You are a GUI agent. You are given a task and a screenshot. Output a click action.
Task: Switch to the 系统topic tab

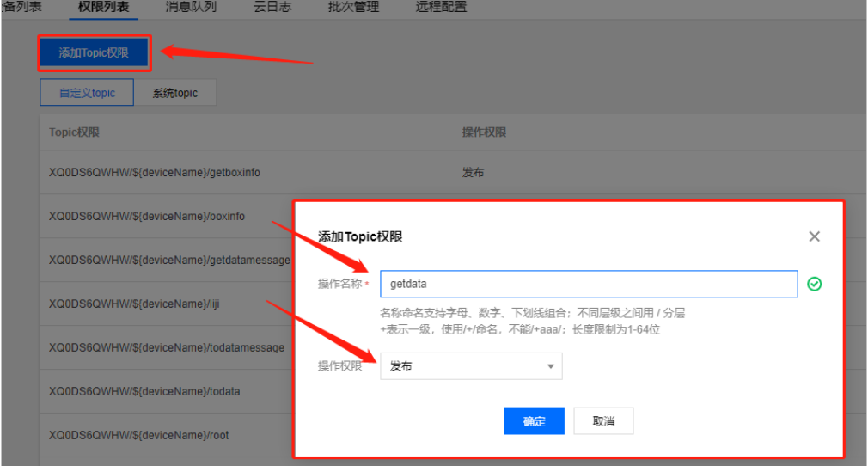(x=175, y=93)
